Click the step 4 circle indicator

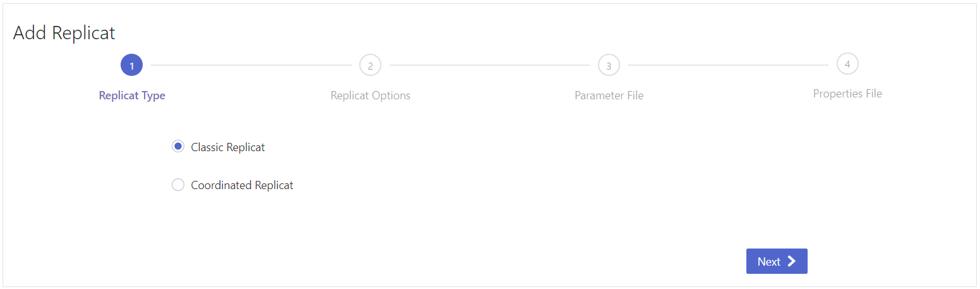click(x=847, y=63)
